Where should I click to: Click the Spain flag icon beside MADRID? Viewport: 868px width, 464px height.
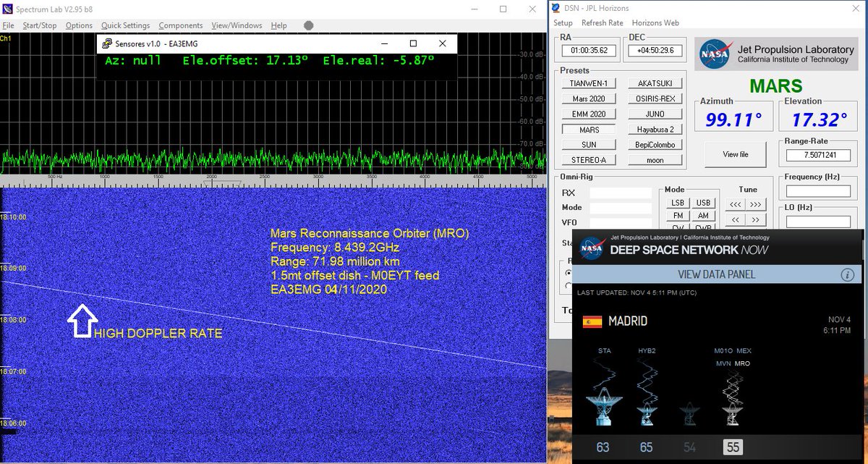pyautogui.click(x=592, y=321)
